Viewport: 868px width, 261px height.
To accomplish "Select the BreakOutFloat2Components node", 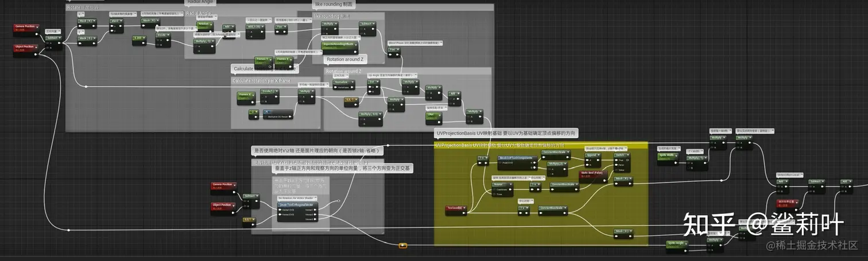I will 517,163.
